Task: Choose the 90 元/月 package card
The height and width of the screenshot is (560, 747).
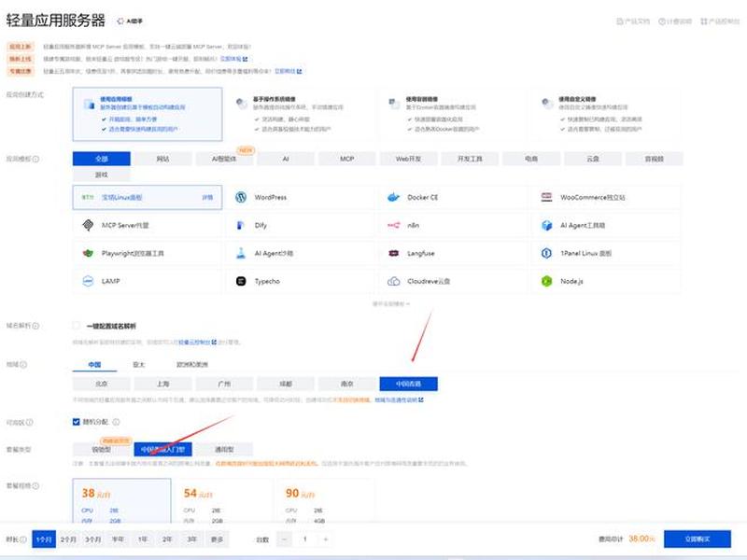Action: (x=326, y=501)
